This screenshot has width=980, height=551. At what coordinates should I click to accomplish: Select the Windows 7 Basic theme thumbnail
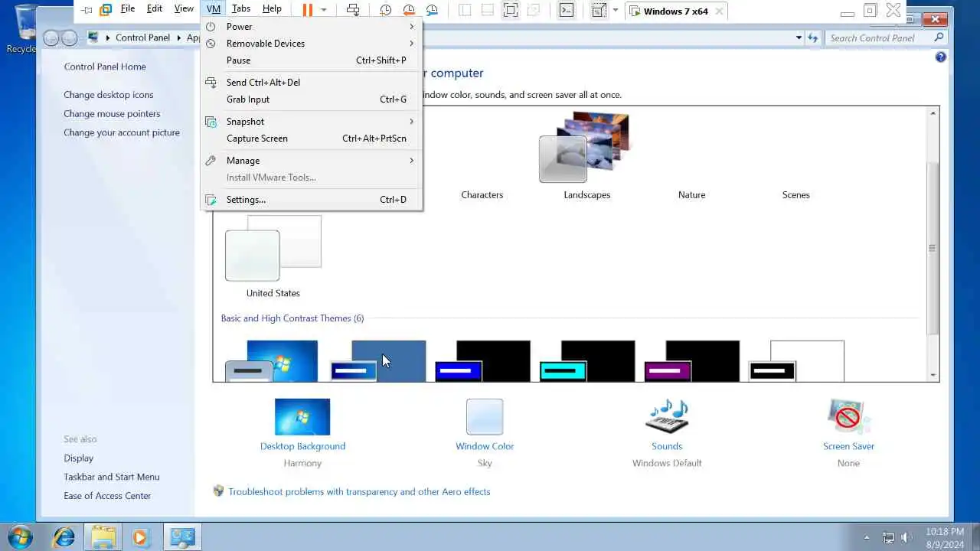tap(272, 361)
